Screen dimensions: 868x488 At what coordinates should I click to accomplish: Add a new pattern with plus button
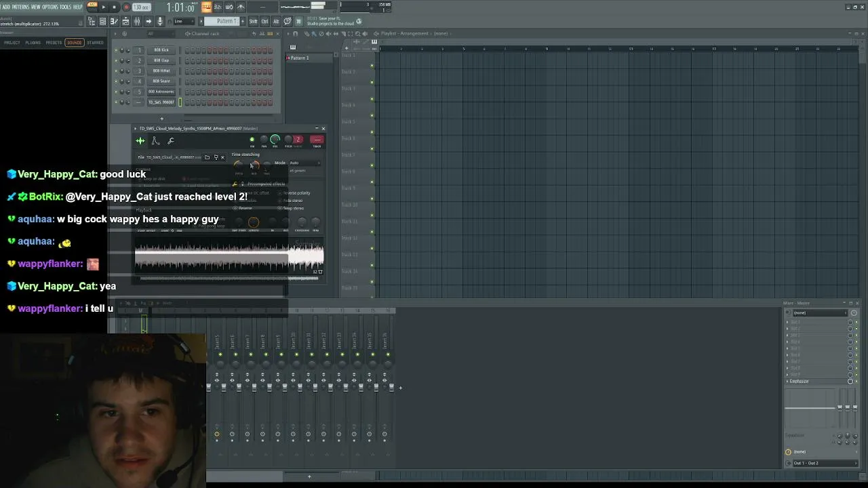(242, 21)
